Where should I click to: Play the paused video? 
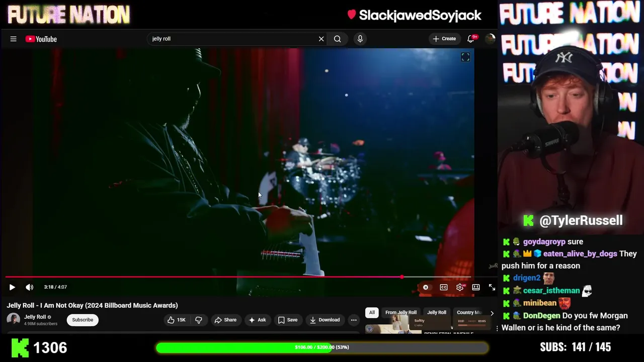coord(12,287)
